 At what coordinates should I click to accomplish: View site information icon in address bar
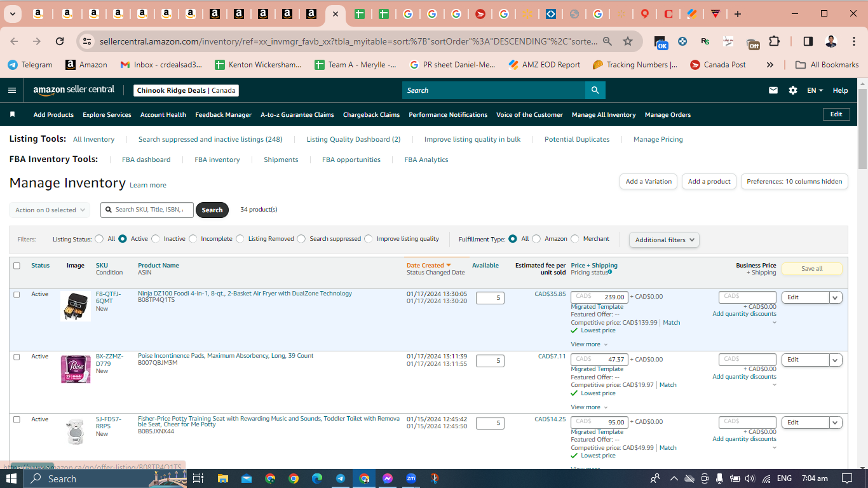[86, 41]
